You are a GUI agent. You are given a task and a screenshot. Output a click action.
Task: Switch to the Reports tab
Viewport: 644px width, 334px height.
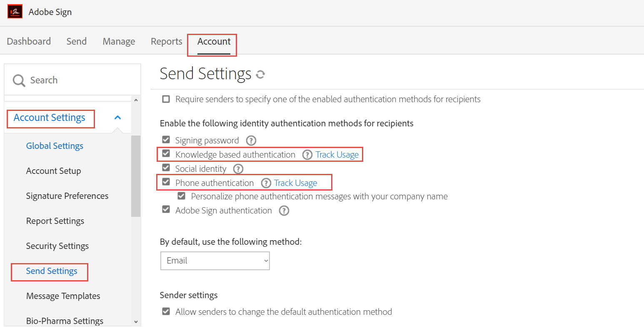coord(166,41)
